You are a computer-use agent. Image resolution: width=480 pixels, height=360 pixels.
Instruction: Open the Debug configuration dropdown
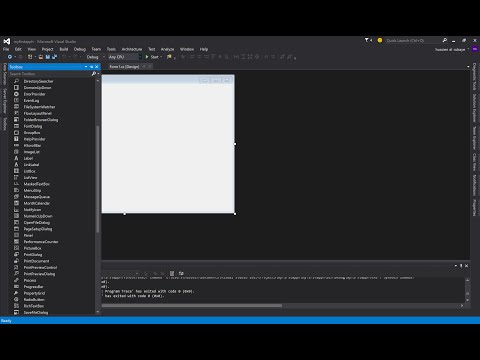click(95, 57)
